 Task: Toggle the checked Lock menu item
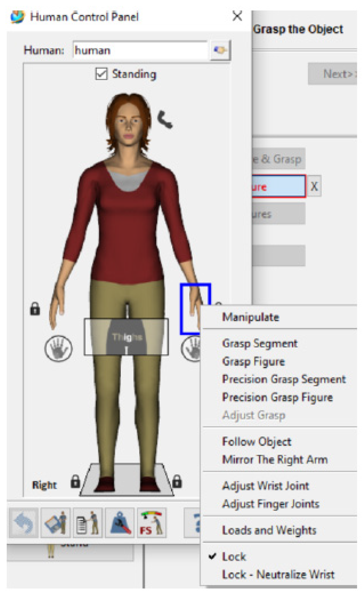[234, 556]
